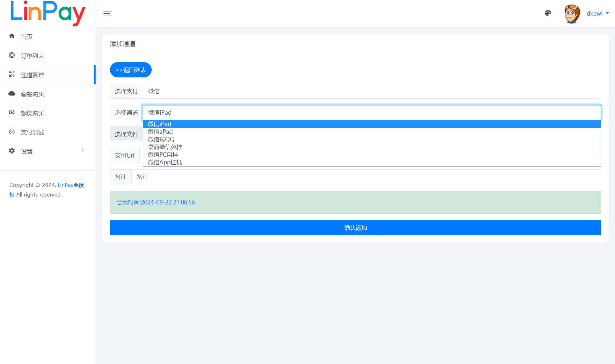Open the 选择支付 payment selector
The height and width of the screenshot is (364, 615).
coord(371,91)
